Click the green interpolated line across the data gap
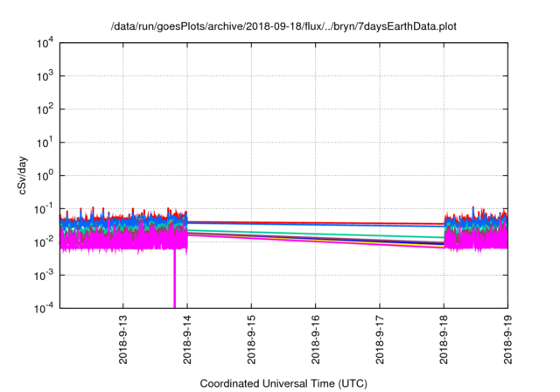Image resolution: width=560 pixels, height=392 pixels. [315, 234]
